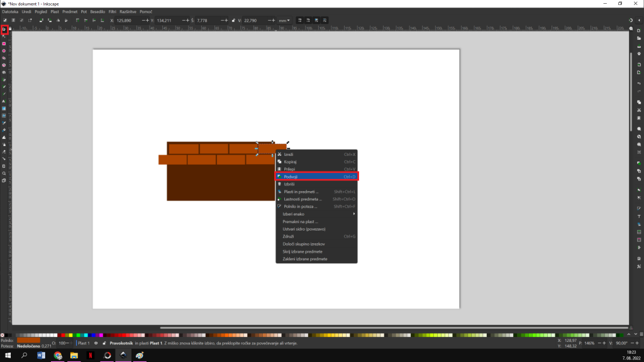
Task: Click Skrij izbrane predmete
Action: [x=316, y=251]
